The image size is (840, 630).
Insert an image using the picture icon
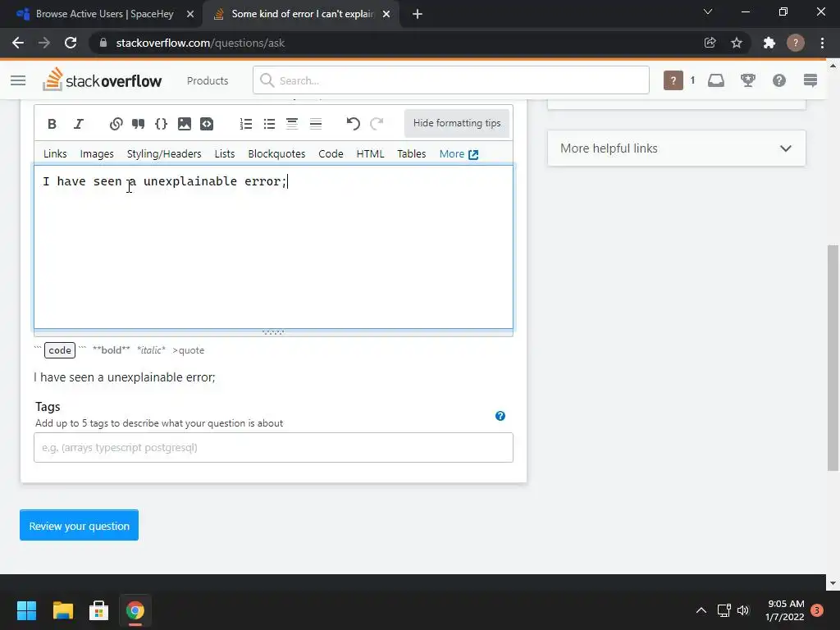click(185, 124)
